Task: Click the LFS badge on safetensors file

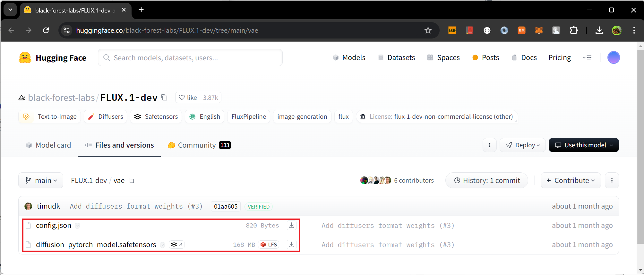Action: (x=269, y=245)
